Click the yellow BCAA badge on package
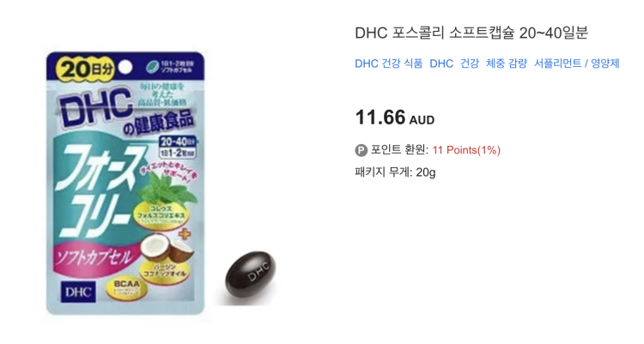 point(125,288)
